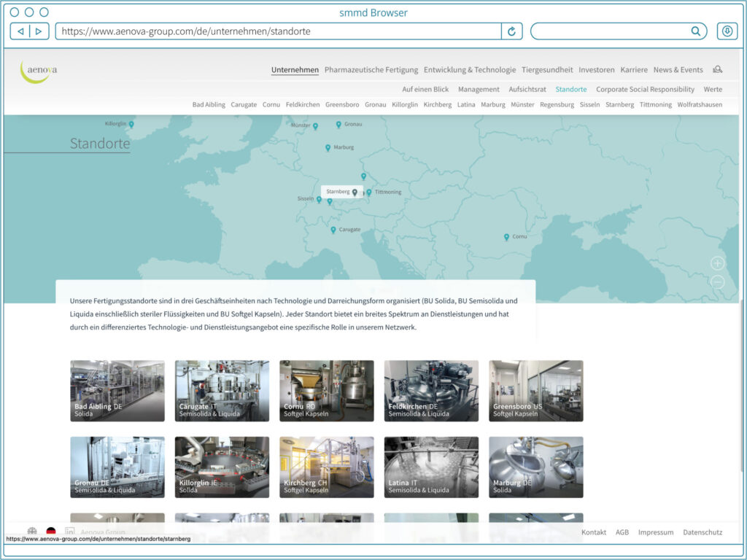Click the Feldkirchen location link in the navigation
The image size is (747, 560).
tap(303, 105)
